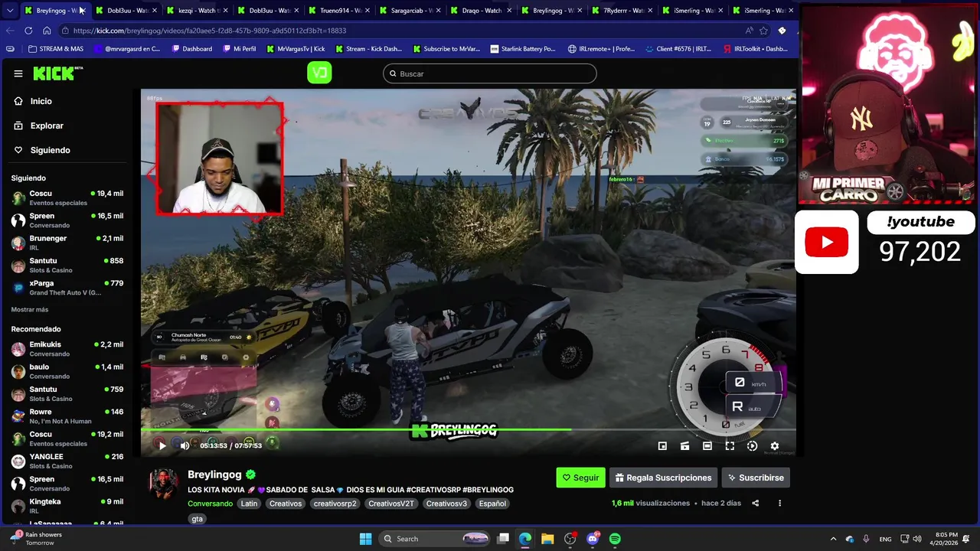Expand followed list with Mostrar más
The height and width of the screenshot is (551, 980).
[29, 309]
